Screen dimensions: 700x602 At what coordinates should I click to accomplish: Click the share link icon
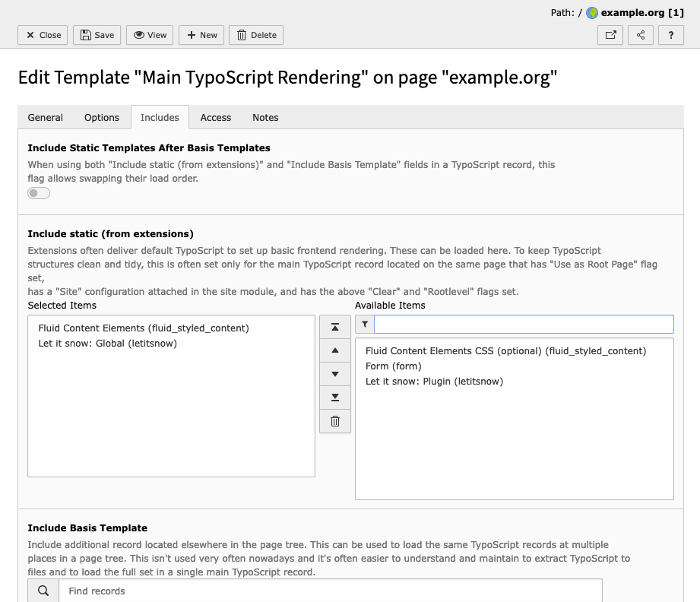(x=641, y=35)
